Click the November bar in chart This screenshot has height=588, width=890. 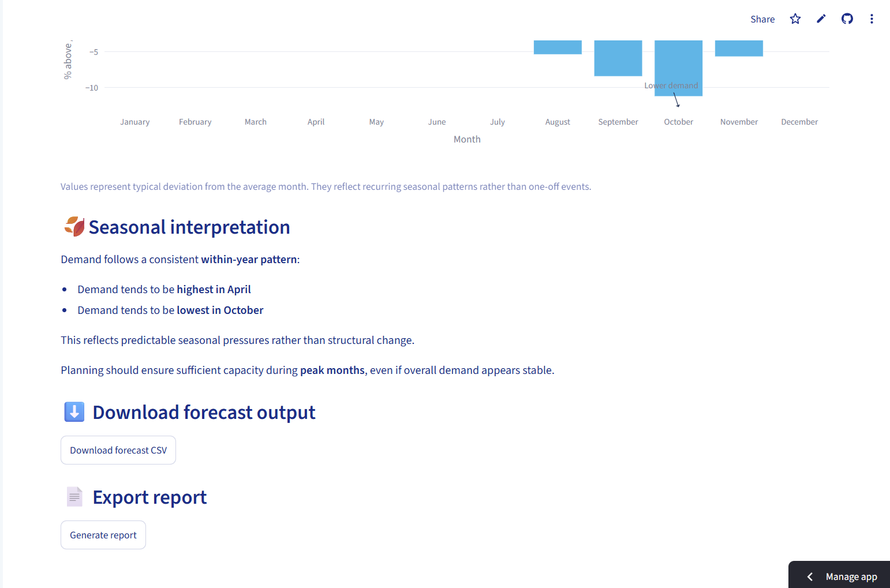[739, 48]
